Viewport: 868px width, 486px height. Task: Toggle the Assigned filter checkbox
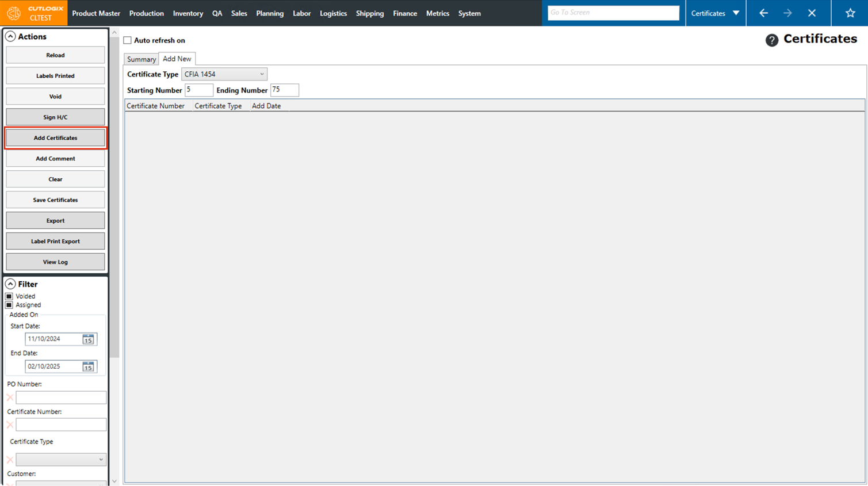[x=9, y=305]
